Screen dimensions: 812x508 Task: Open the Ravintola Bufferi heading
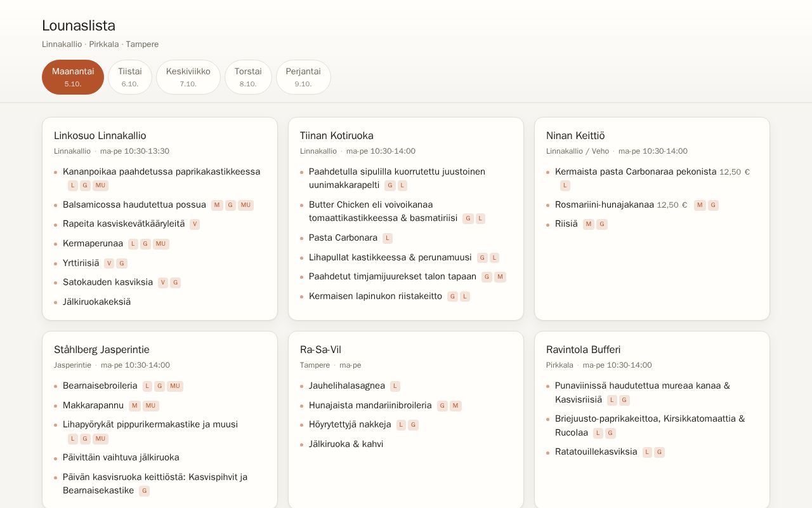tap(584, 349)
